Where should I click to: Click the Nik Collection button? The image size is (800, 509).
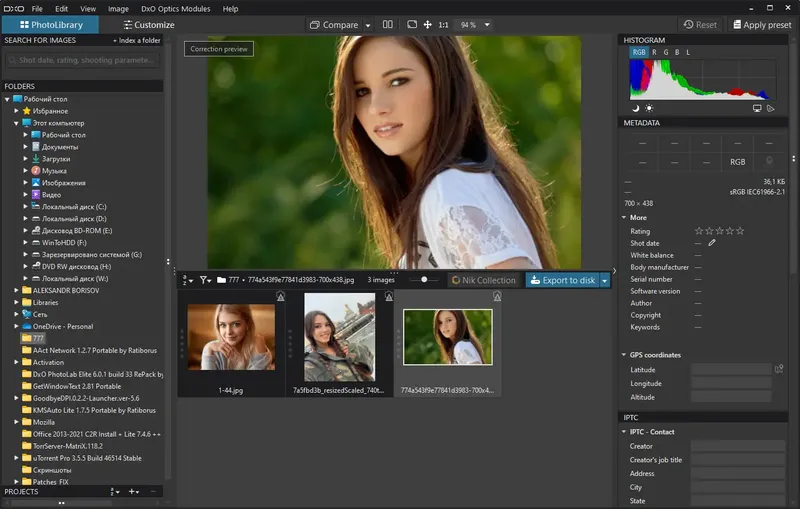(x=483, y=281)
